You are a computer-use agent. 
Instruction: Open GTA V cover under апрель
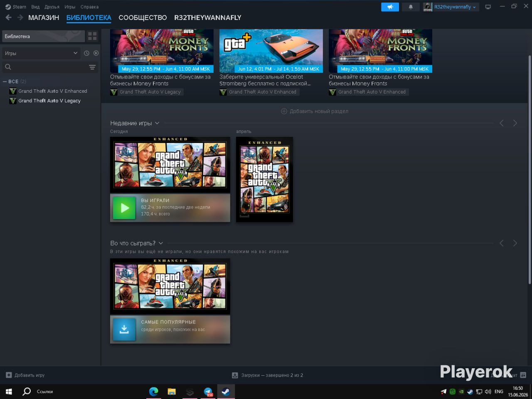click(264, 179)
